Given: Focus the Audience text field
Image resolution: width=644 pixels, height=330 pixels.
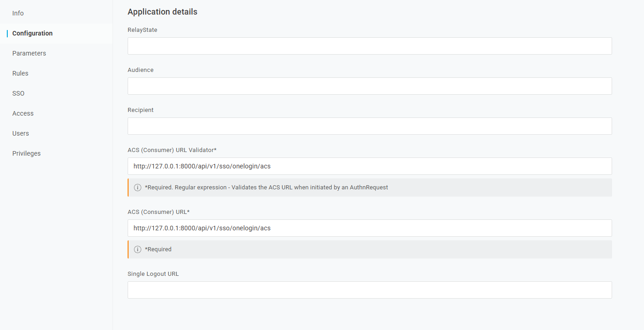Looking at the screenshot, I should 370,86.
